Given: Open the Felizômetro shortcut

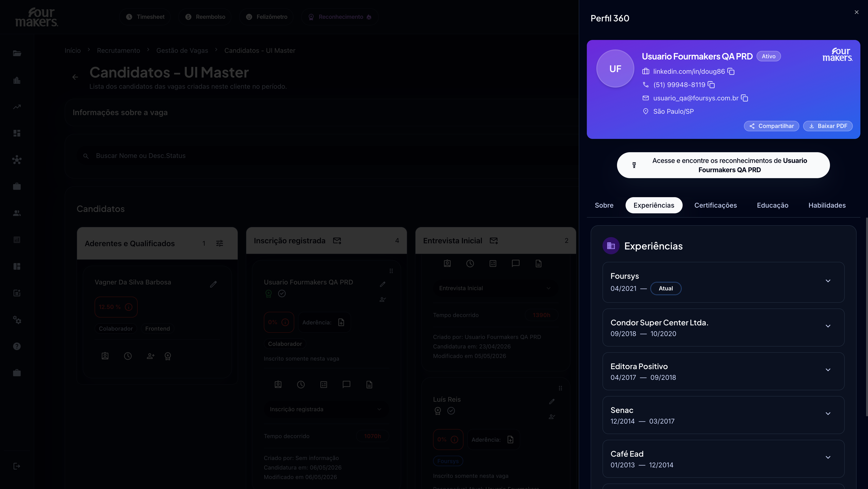Looking at the screenshot, I should (x=266, y=17).
